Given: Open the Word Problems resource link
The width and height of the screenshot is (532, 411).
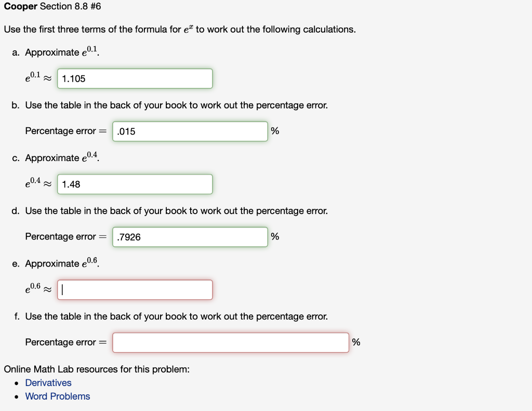Looking at the screenshot, I should tap(57, 396).
